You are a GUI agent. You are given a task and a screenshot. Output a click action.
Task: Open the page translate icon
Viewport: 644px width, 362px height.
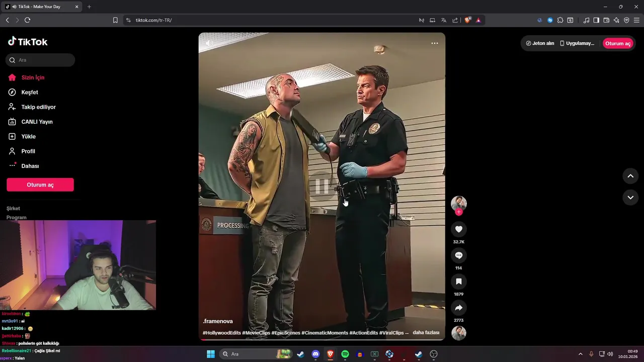[x=444, y=20]
